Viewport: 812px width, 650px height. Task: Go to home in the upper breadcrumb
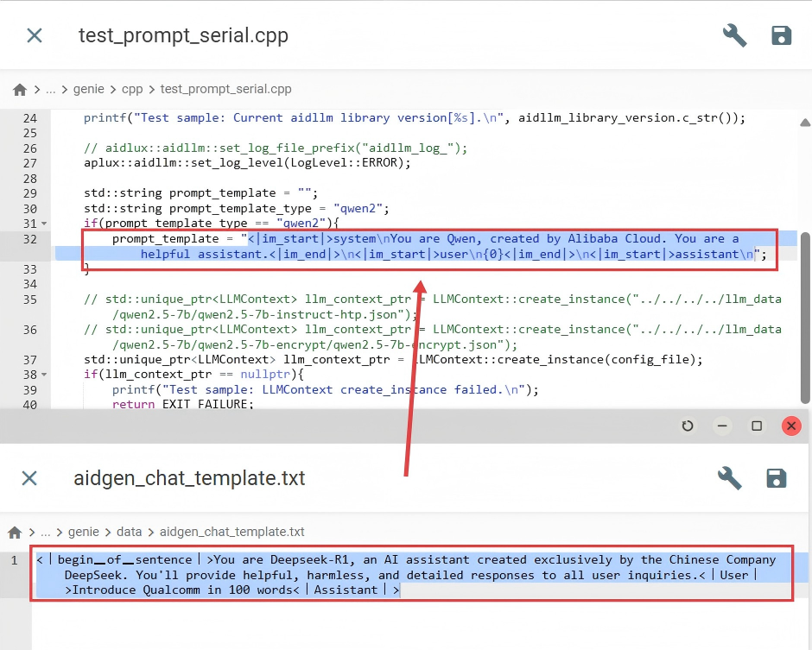point(20,90)
